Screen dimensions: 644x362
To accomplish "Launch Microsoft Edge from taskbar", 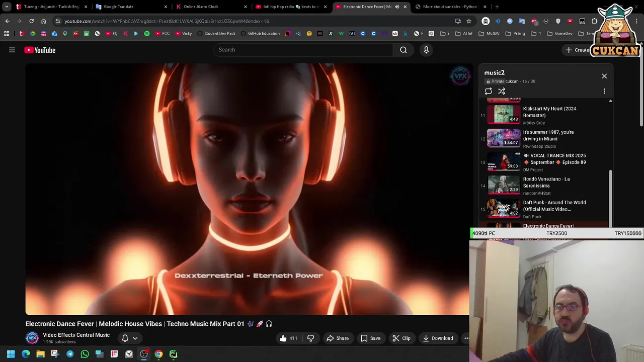I will (26, 354).
